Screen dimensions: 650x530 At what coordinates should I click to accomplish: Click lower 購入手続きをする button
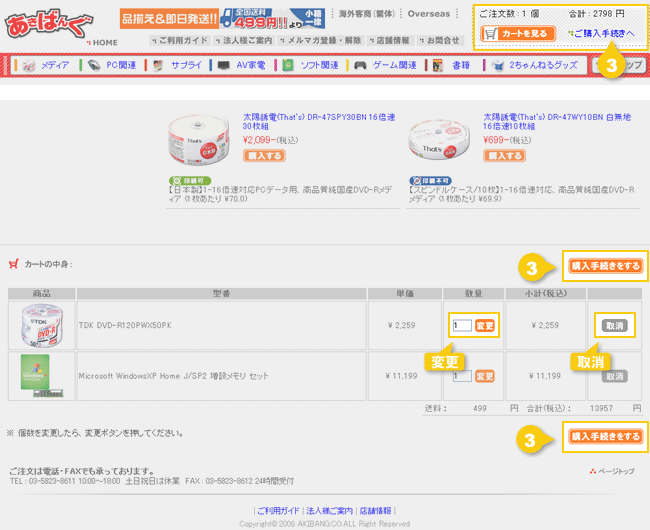point(605,436)
